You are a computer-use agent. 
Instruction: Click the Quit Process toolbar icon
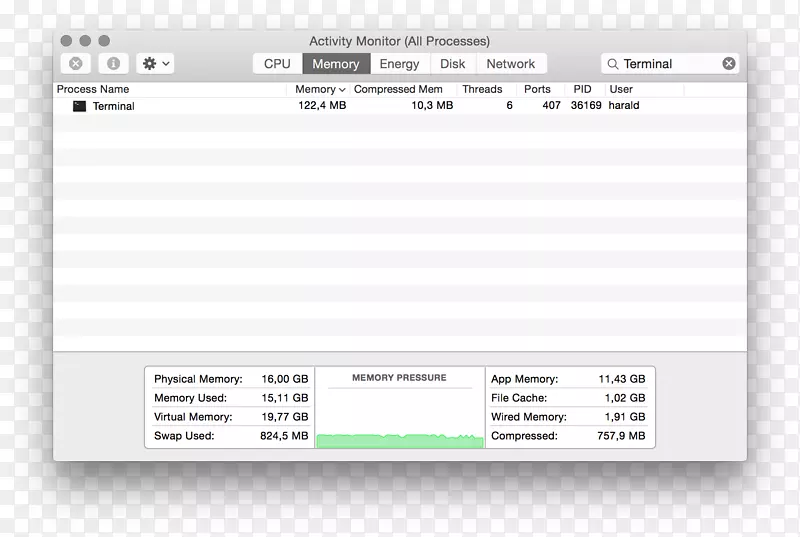(x=76, y=64)
